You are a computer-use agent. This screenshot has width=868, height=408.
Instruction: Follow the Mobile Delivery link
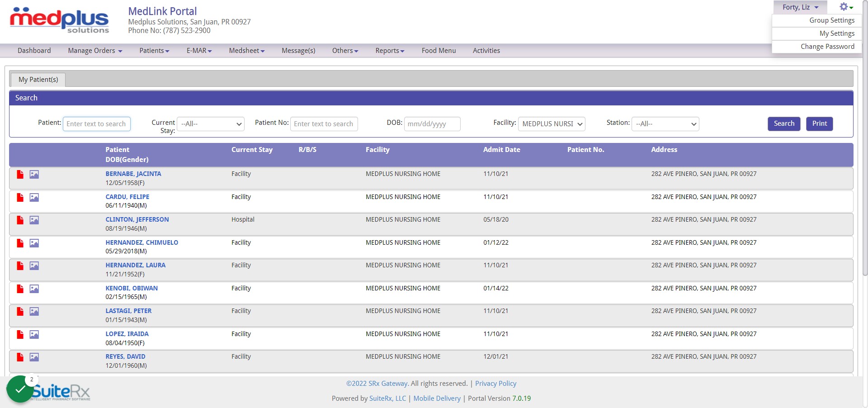[437, 399]
